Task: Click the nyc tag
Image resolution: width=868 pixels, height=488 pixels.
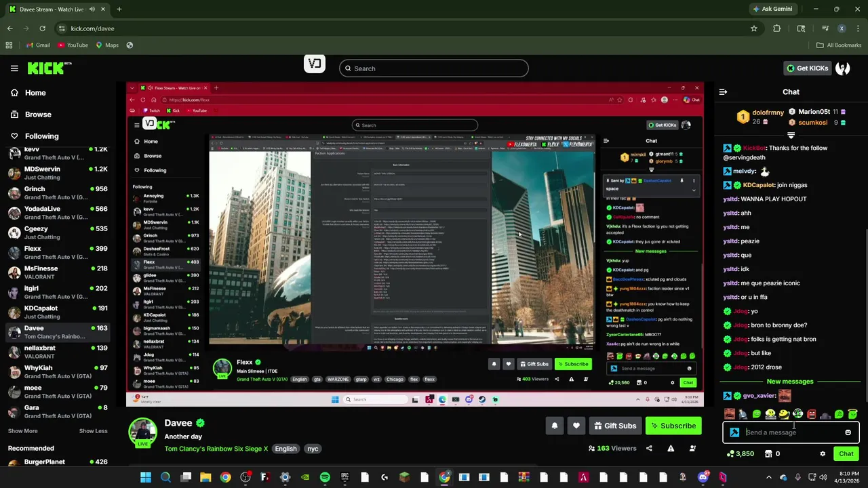Action: pyautogui.click(x=313, y=449)
